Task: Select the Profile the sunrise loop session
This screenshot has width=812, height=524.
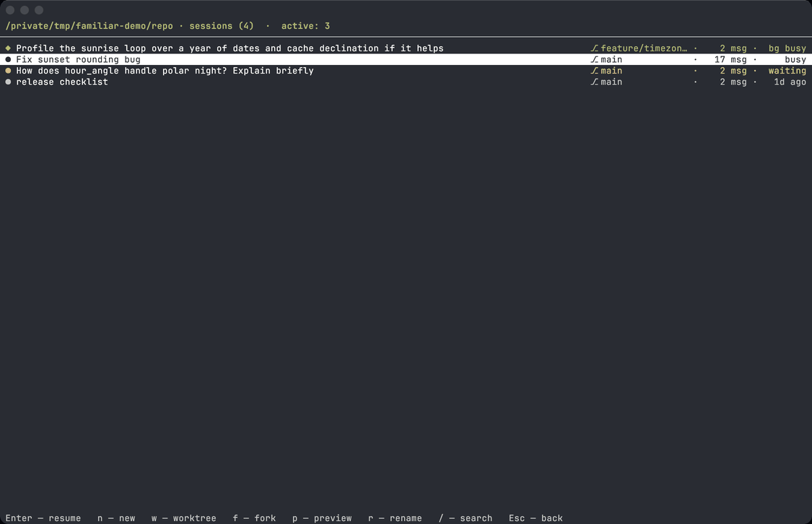Action: point(406,48)
